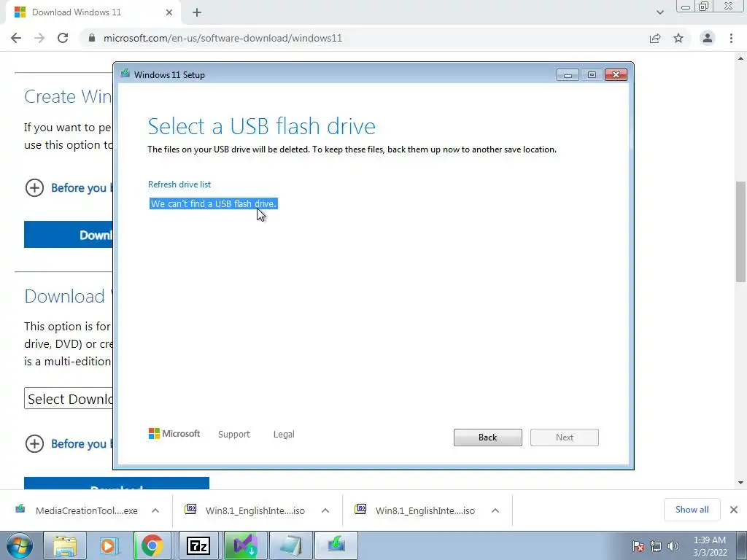Screen dimensions: 747x560
Task: Open the Legal link in Setup
Action: pyautogui.click(x=284, y=435)
